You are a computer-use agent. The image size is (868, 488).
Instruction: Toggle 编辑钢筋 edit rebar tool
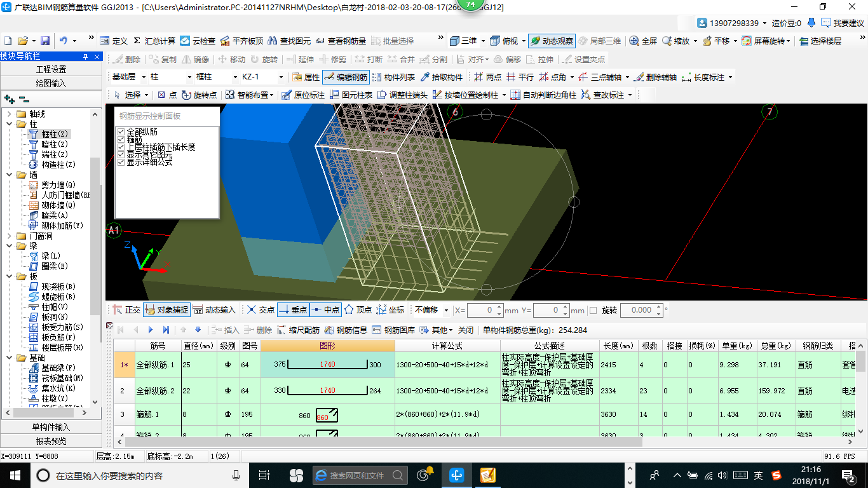tap(346, 78)
